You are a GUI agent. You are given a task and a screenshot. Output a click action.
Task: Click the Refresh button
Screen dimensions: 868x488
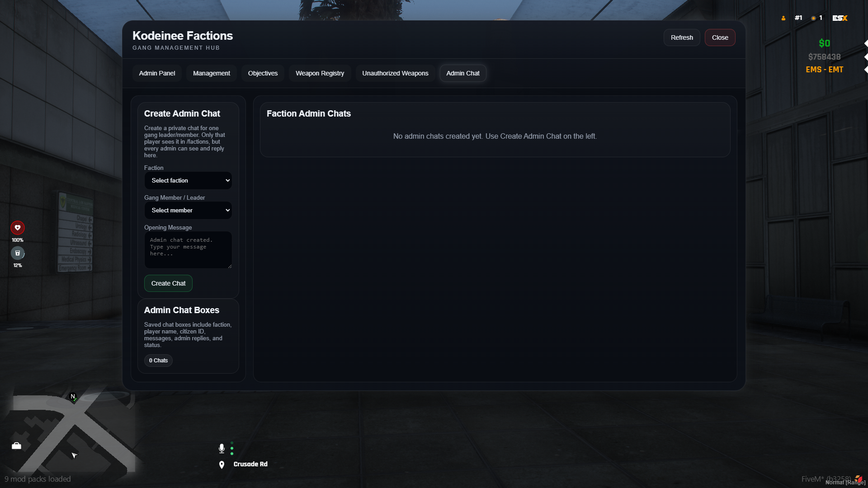(x=682, y=38)
